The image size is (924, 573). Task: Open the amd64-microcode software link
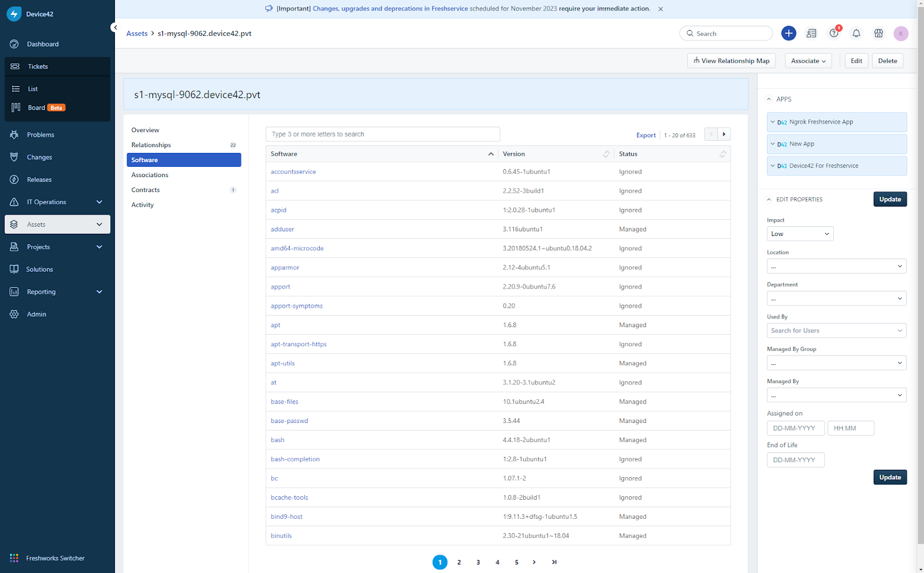(297, 249)
